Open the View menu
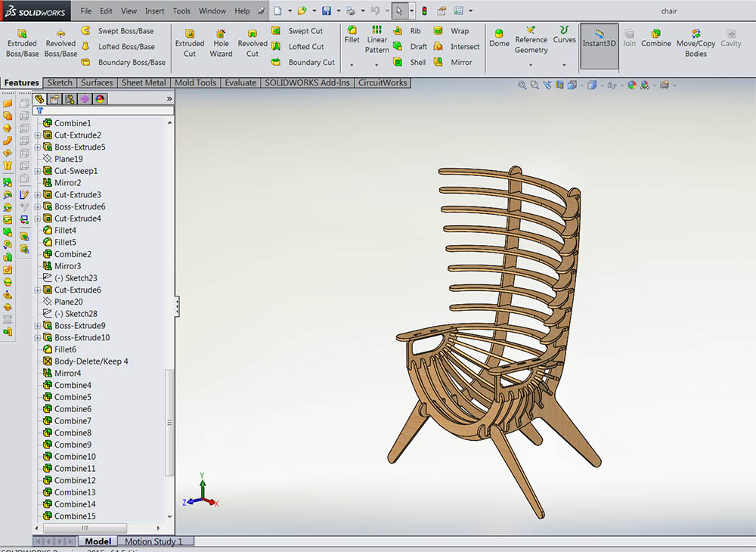 click(x=129, y=11)
